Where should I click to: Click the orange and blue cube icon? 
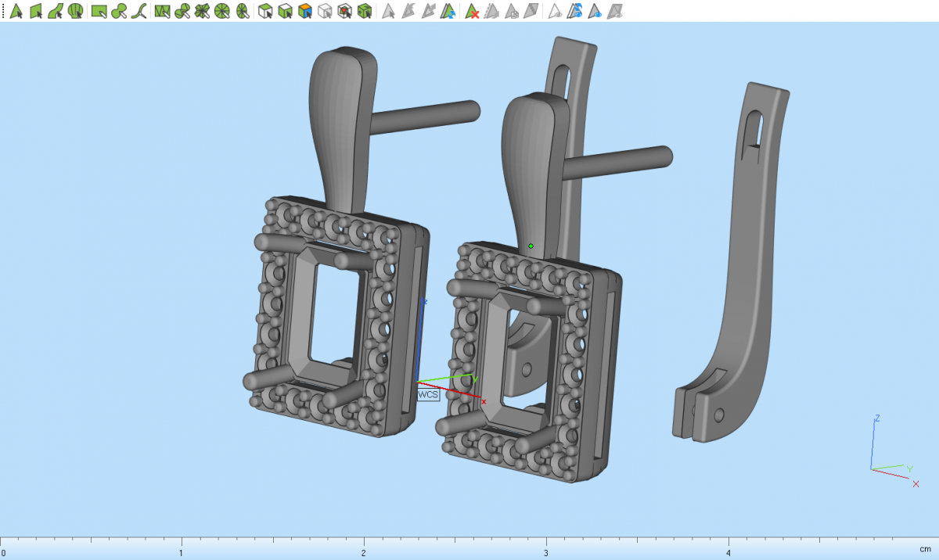tap(305, 11)
